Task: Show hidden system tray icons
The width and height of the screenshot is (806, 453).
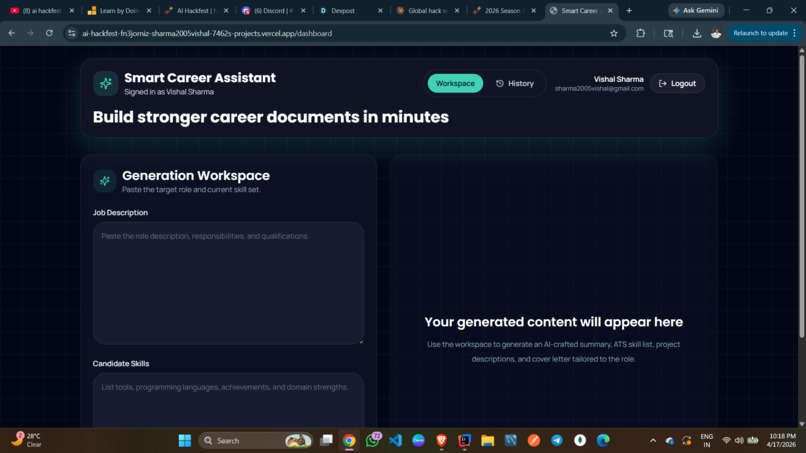Action: pos(653,441)
